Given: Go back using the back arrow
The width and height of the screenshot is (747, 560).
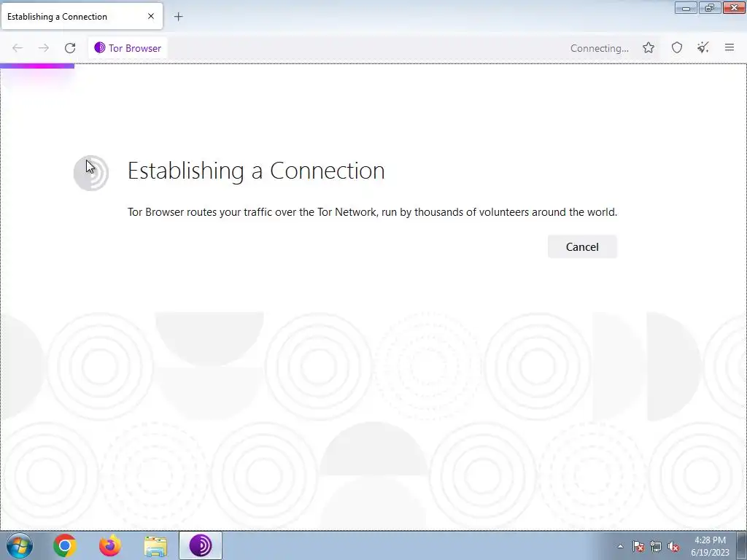Looking at the screenshot, I should pyautogui.click(x=18, y=48).
